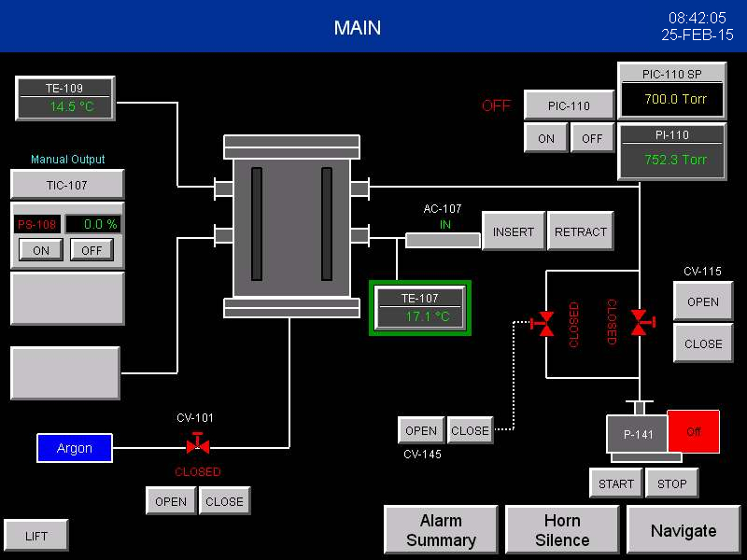Screen dimensions: 747x560
Task: Click the AC-107 actuator bar
Action: tap(443, 240)
